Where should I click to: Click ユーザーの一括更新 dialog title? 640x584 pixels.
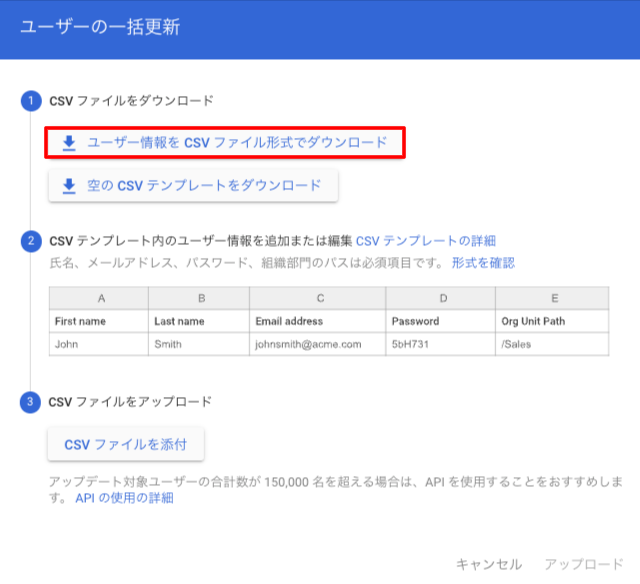point(100,27)
